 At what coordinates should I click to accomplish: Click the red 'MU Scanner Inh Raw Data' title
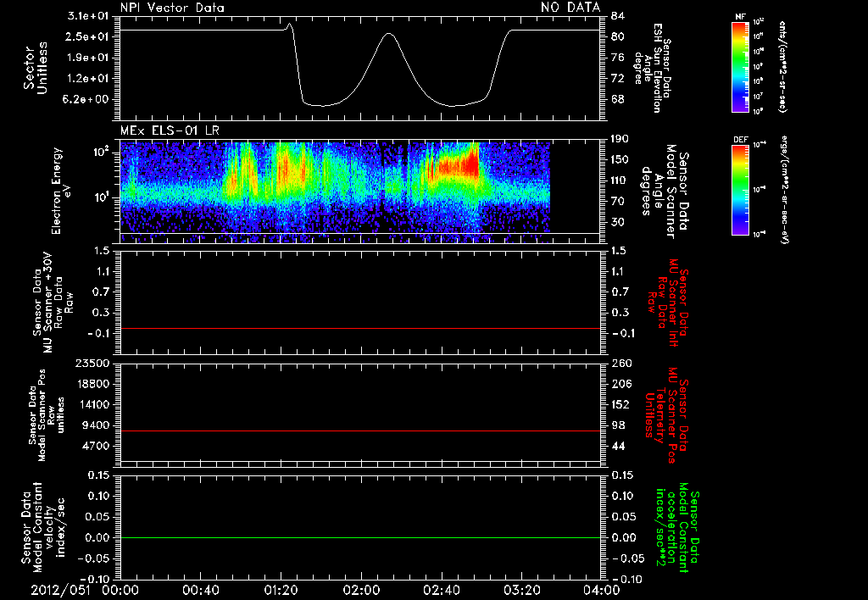pyautogui.click(x=667, y=303)
